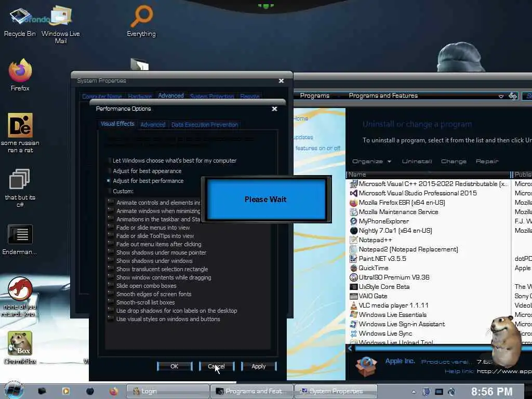Open the Computer Name tab in System Properties
The width and height of the screenshot is (532, 399).
pos(102,96)
